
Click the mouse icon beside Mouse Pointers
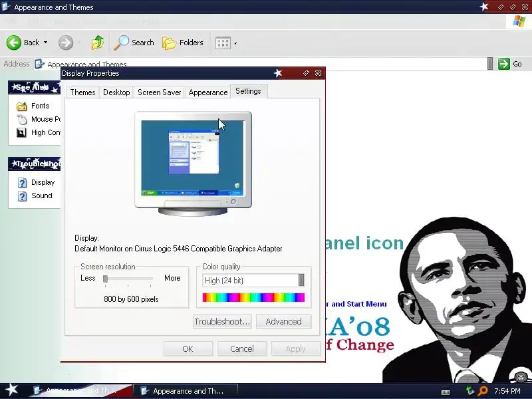(22, 120)
